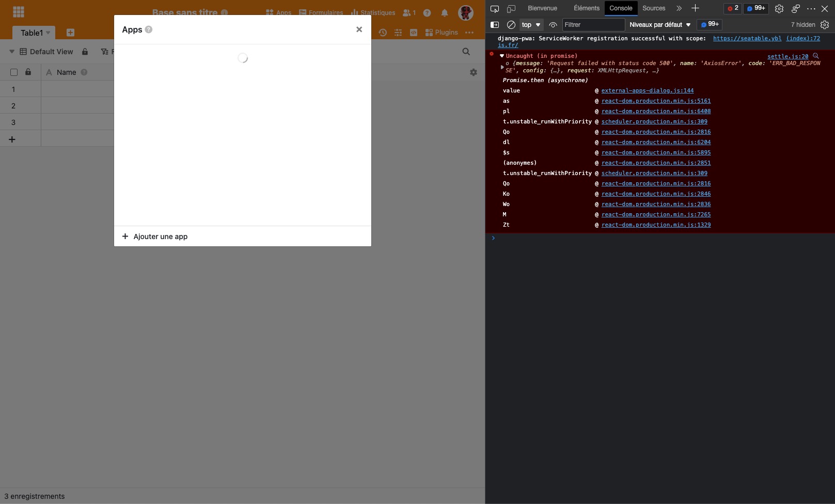Select the inspect element picker in DevTools
The height and width of the screenshot is (504, 835).
click(x=494, y=9)
